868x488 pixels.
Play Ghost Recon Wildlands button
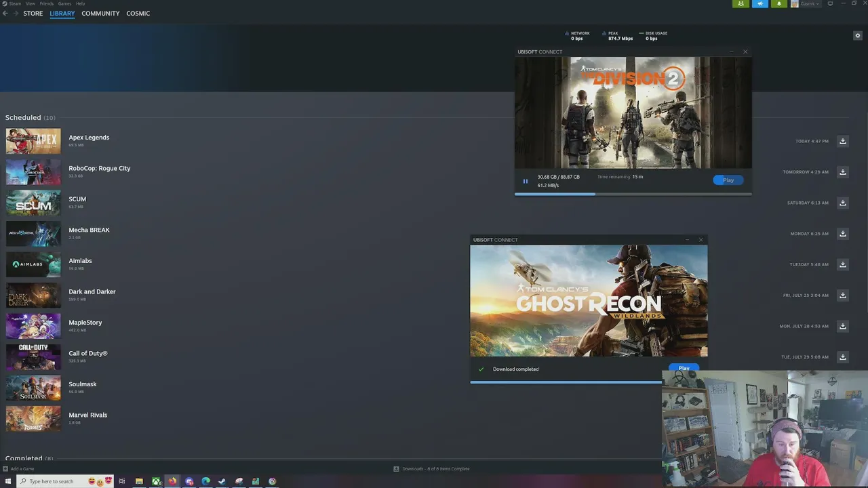coord(684,368)
